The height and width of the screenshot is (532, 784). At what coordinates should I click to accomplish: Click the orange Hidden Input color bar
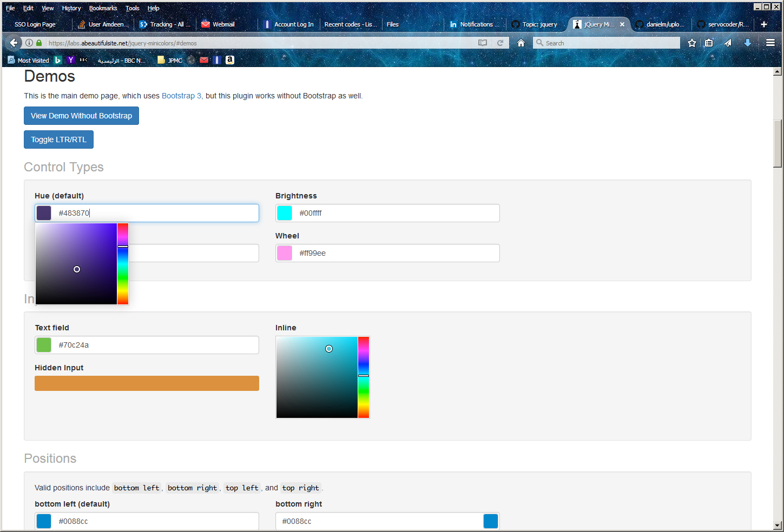[x=147, y=383]
